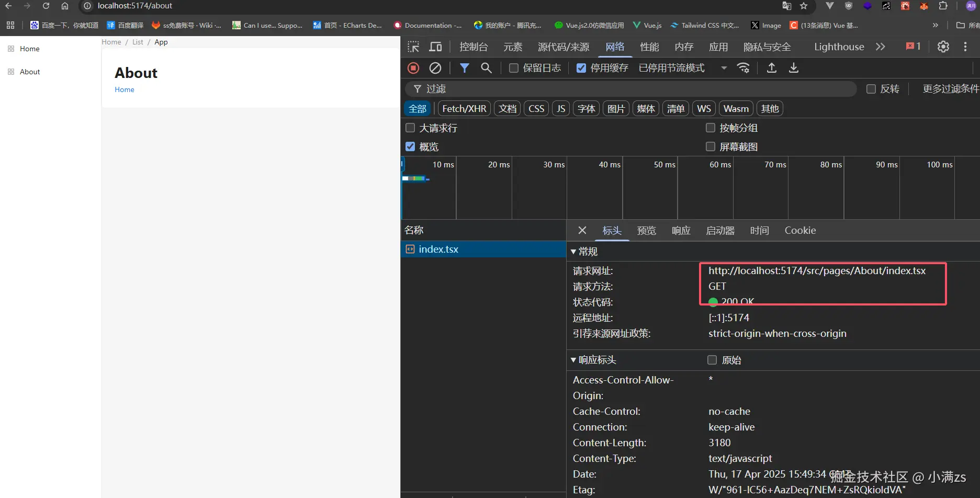This screenshot has height=498, width=980.
Task: Open the browser profile avatar
Action: point(971,6)
